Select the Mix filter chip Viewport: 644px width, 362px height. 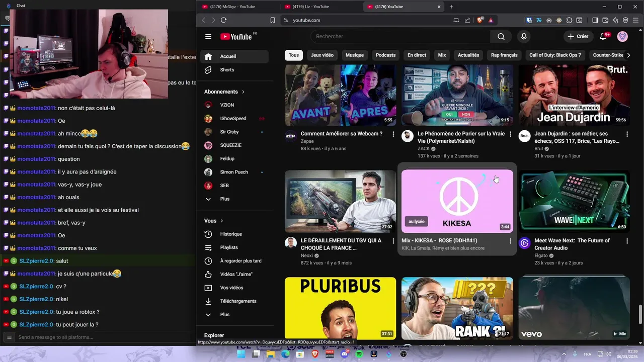(x=442, y=55)
